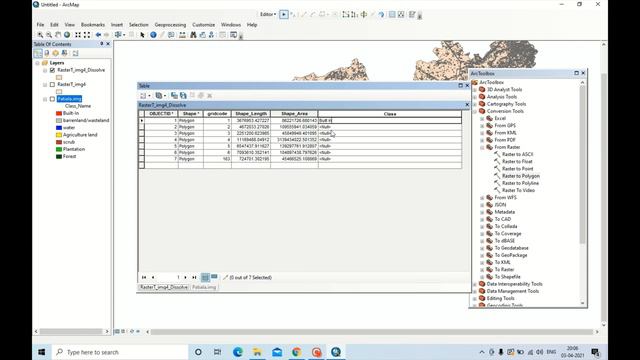
Task: Open File Explorer from taskbar
Action: click(x=258, y=352)
